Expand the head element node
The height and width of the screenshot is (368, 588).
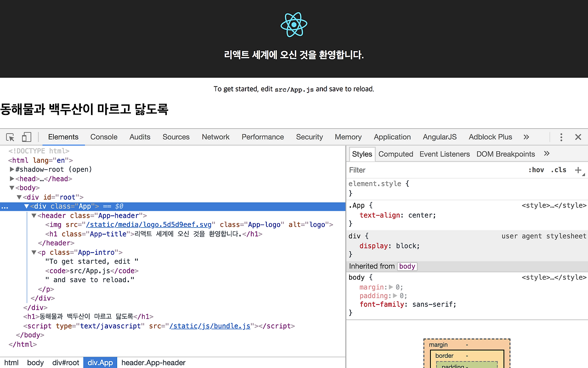pos(12,178)
